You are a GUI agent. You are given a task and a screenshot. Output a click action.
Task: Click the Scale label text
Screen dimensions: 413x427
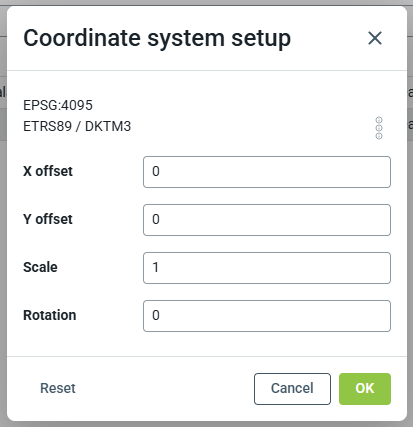tap(40, 267)
